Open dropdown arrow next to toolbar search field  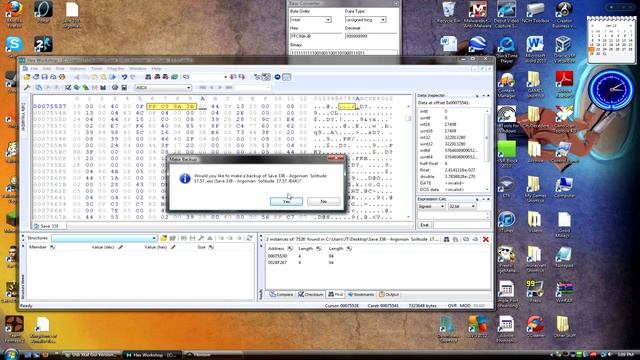225,77
